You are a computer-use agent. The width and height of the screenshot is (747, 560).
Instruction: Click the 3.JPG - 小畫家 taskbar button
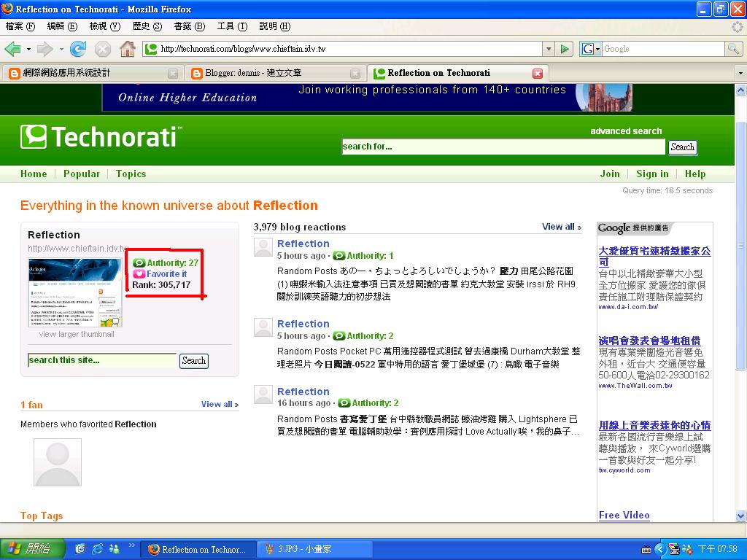314,549
